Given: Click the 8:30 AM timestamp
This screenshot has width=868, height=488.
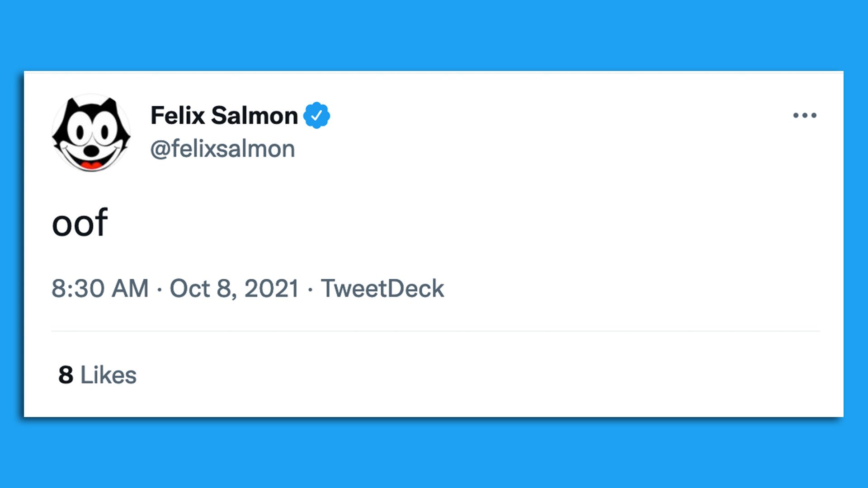Looking at the screenshot, I should [x=100, y=288].
